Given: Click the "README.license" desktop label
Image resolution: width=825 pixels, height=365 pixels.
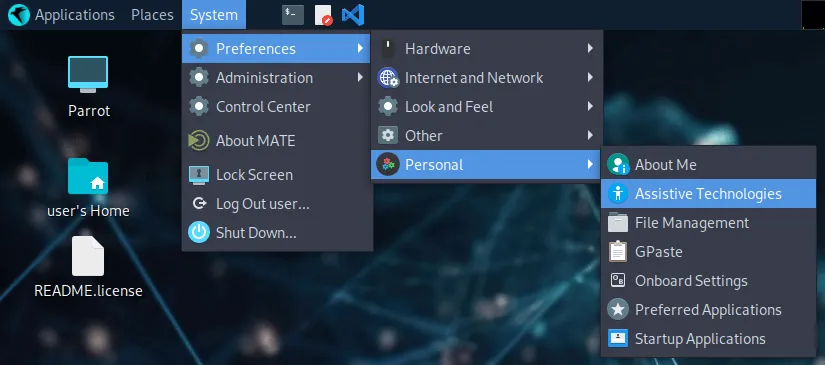Looking at the screenshot, I should click(x=88, y=291).
